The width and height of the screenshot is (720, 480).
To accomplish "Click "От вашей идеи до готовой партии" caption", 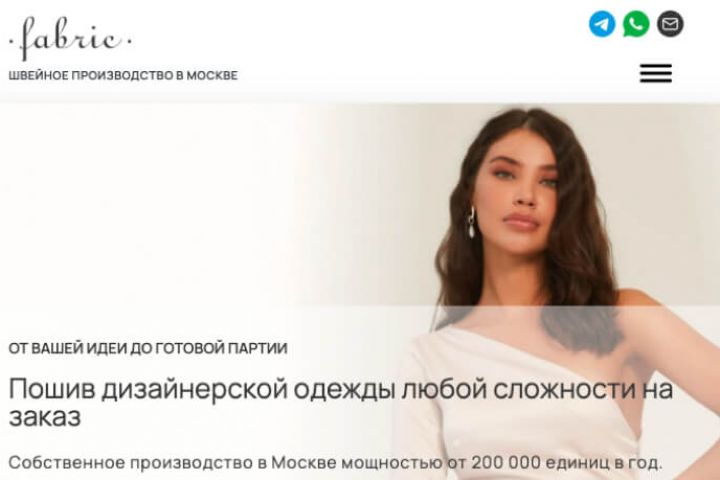I will (148, 348).
